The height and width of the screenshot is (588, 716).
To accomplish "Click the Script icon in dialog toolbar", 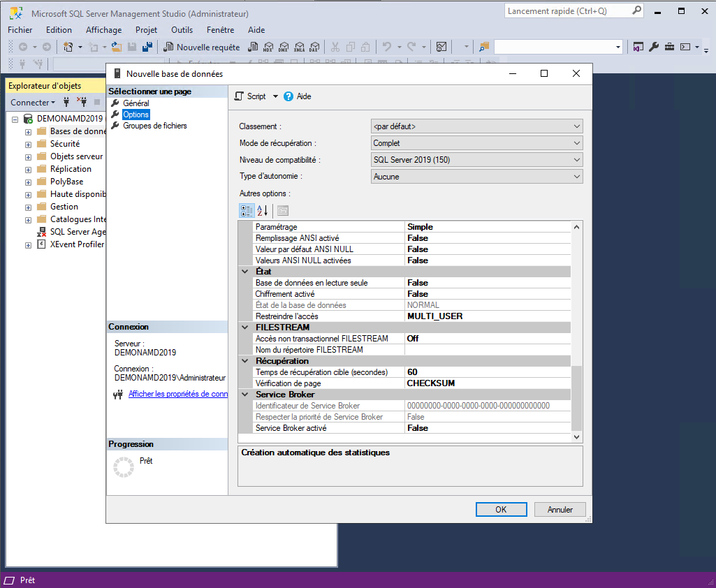I will tap(240, 96).
